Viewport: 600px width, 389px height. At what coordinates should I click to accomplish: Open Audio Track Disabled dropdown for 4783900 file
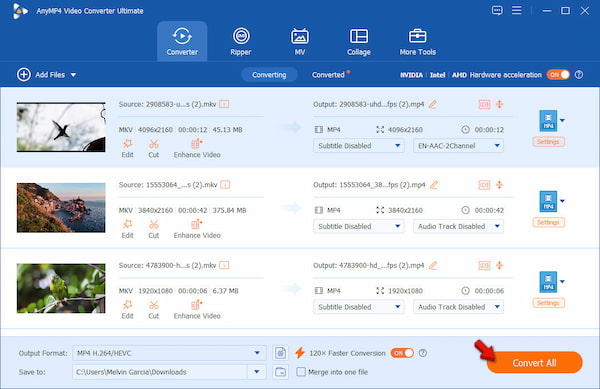pyautogui.click(x=458, y=307)
